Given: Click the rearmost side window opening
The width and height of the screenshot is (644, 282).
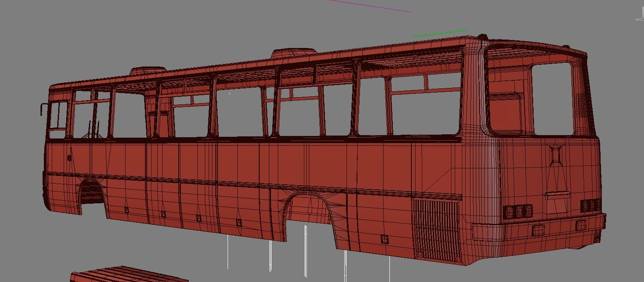Looking at the screenshot, I should [425, 106].
